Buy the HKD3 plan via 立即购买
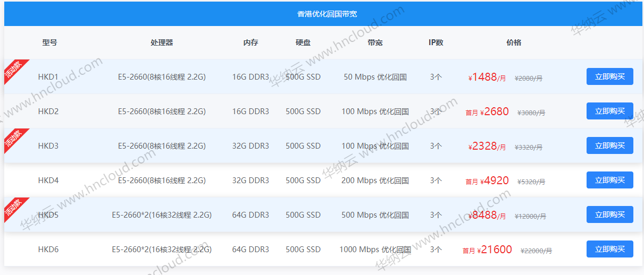 609,145
